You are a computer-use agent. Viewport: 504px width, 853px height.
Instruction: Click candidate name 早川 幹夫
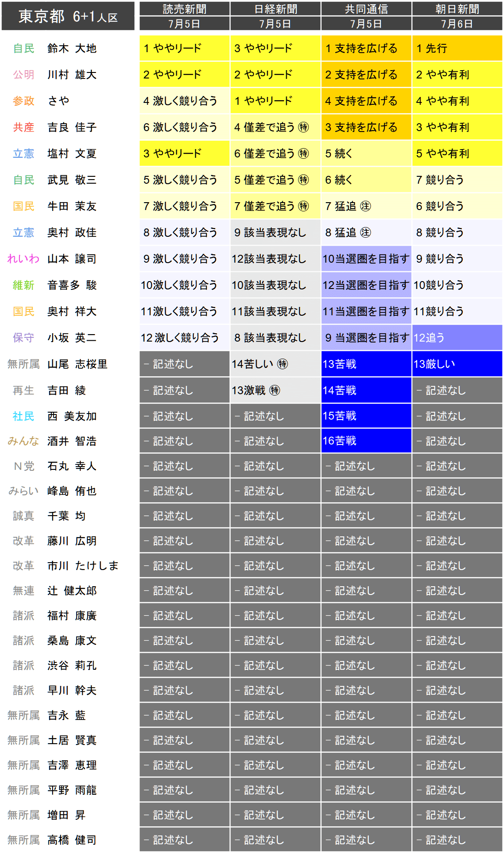72,691
